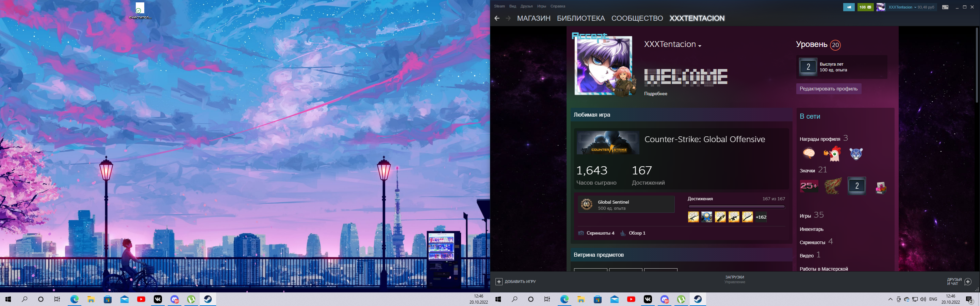Screen dimensions: 980x306
Task: Click the brain profile award icon
Action: click(x=808, y=153)
